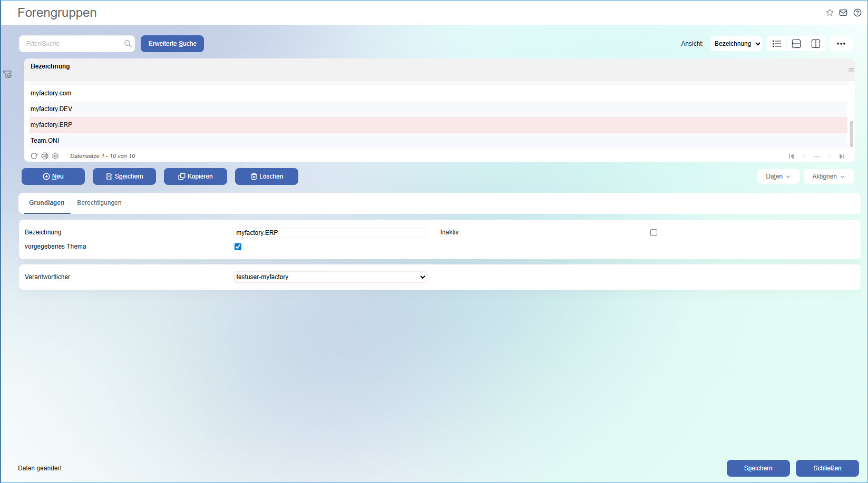Open page selection dots in pager

pos(817,156)
